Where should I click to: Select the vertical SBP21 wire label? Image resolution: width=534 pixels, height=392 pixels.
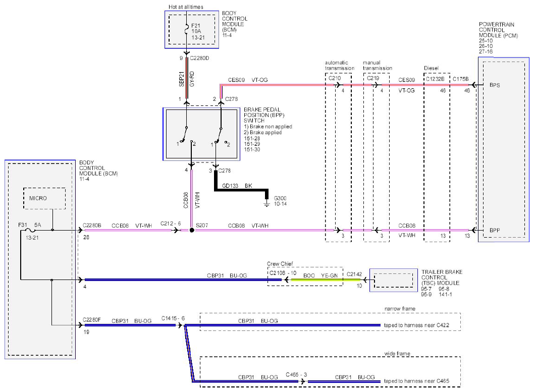[182, 79]
